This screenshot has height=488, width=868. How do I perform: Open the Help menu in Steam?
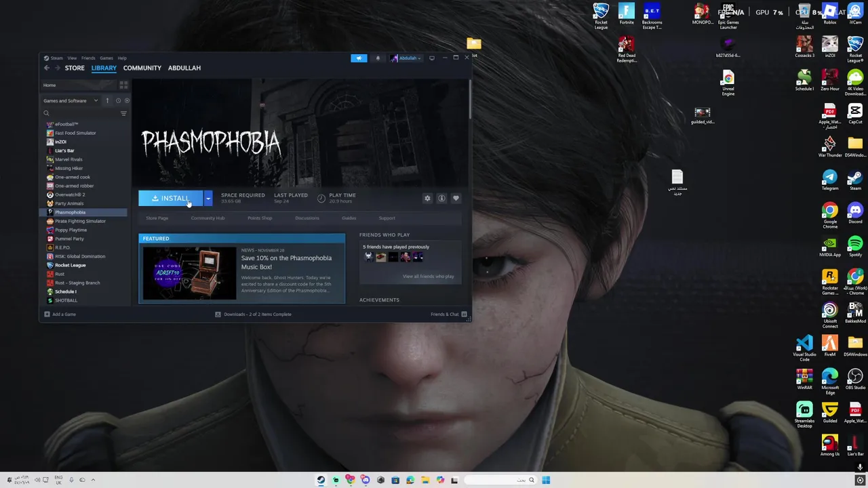coord(122,58)
